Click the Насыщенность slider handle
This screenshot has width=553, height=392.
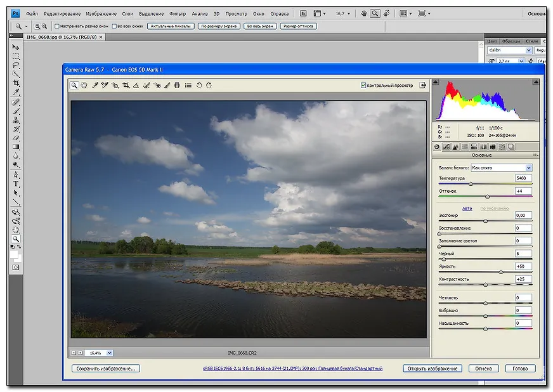coord(485,329)
